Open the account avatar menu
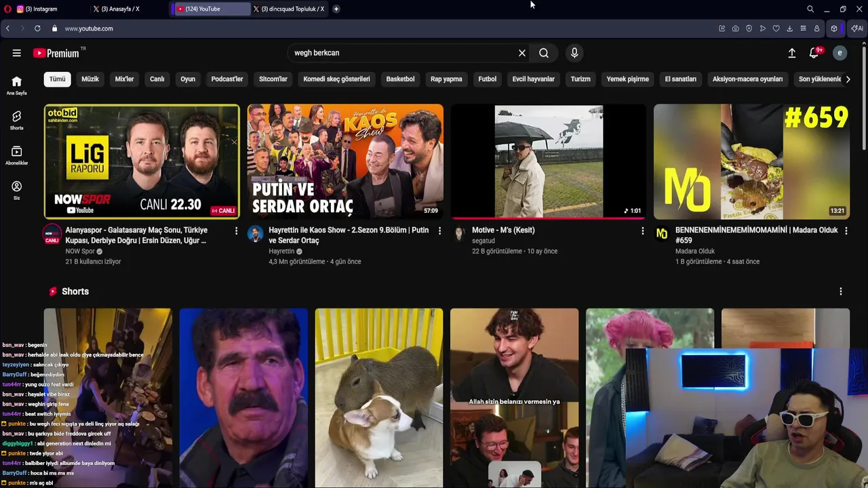This screenshot has height=488, width=868. (840, 53)
